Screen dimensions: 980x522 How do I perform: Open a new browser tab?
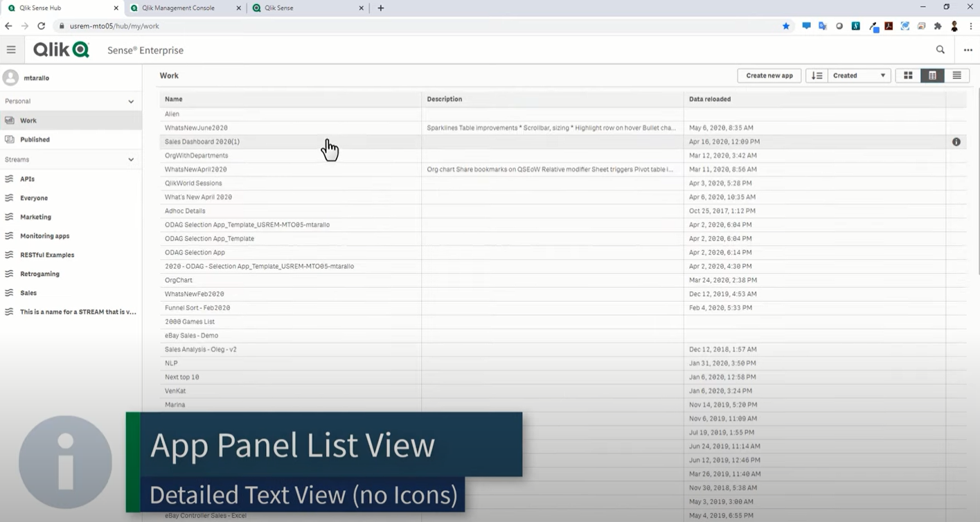(381, 8)
